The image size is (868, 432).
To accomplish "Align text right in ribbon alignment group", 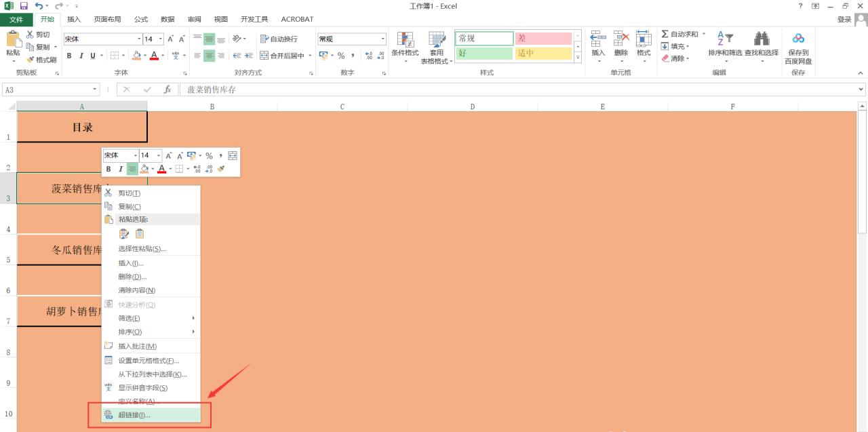I will [221, 56].
